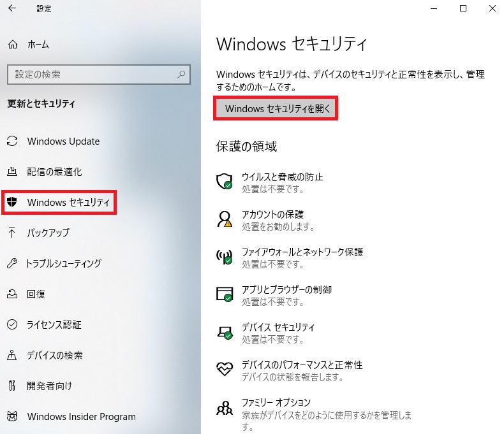The image size is (504, 434).
Task: Select ライセンス認証 menu item
Action: click(54, 324)
